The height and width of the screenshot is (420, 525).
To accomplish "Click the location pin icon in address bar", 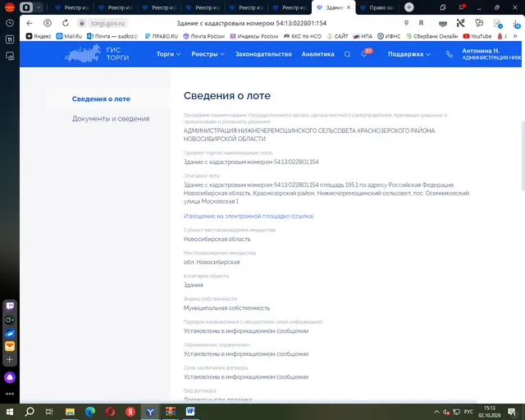I will tap(406, 23).
